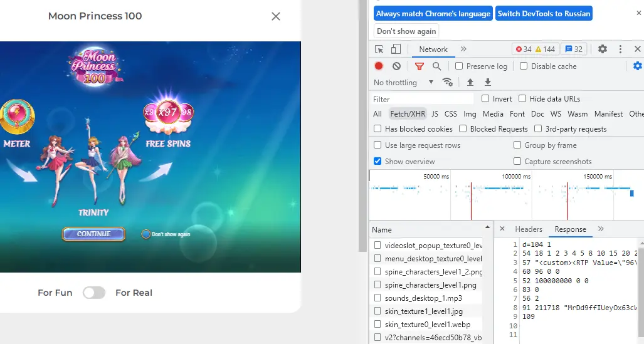
Task: Click Switch DevTools to Russian
Action: tap(544, 14)
